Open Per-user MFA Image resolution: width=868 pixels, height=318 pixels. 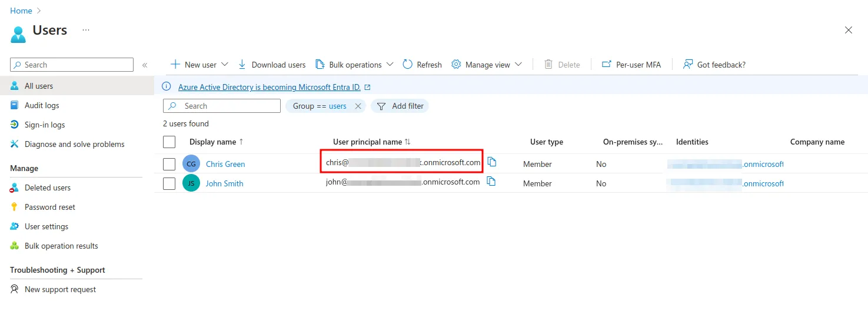[x=631, y=65]
